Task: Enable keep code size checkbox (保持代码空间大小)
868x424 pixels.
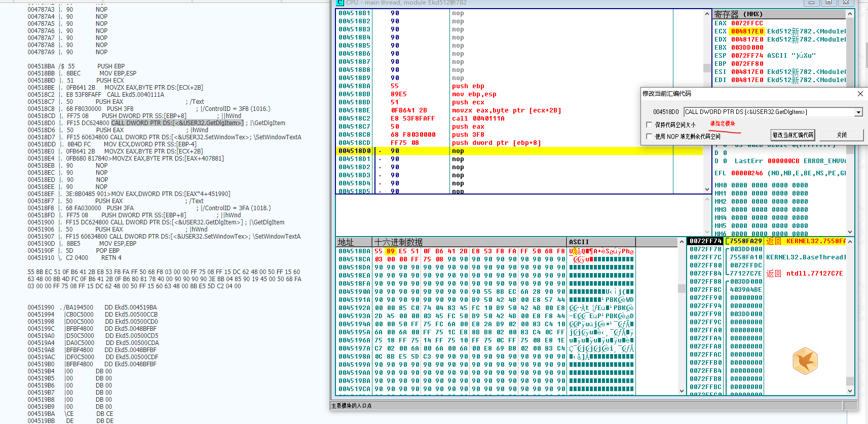Action: click(649, 125)
